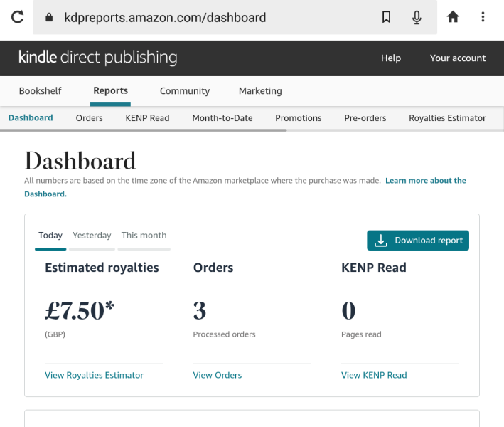
Task: Click the Estimated royalties heading
Action: coord(102,268)
